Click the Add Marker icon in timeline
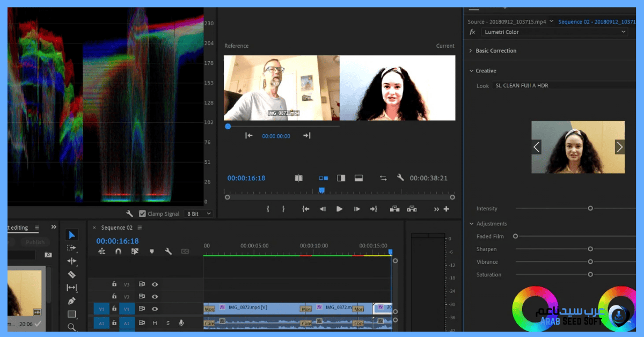The height and width of the screenshot is (337, 644). [152, 251]
